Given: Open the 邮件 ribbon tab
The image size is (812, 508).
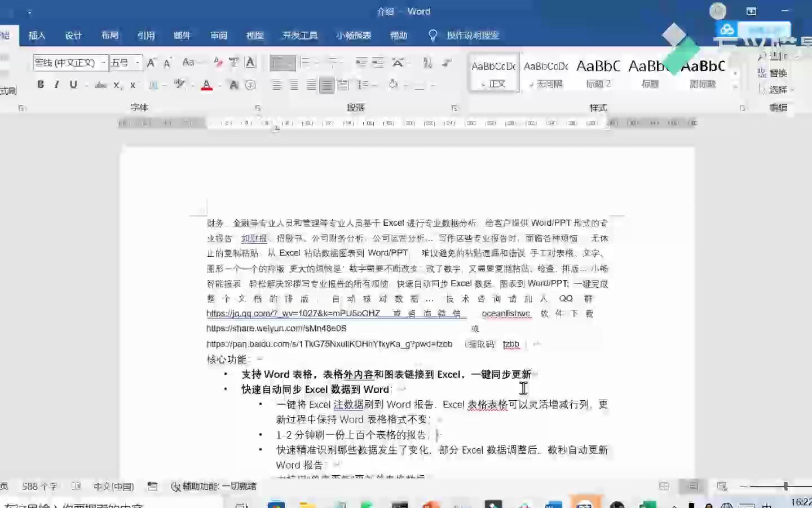Looking at the screenshot, I should [182, 36].
